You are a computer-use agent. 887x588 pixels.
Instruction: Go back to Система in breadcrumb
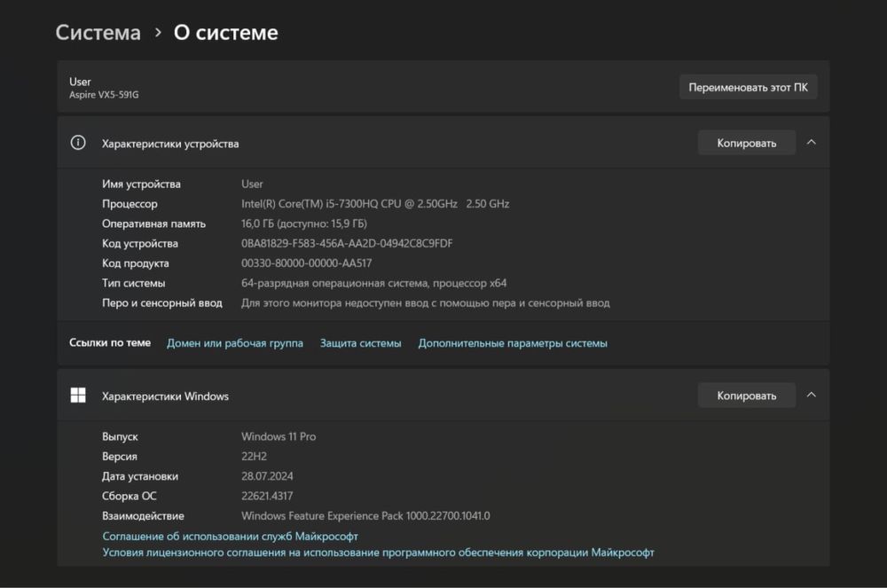click(x=98, y=33)
